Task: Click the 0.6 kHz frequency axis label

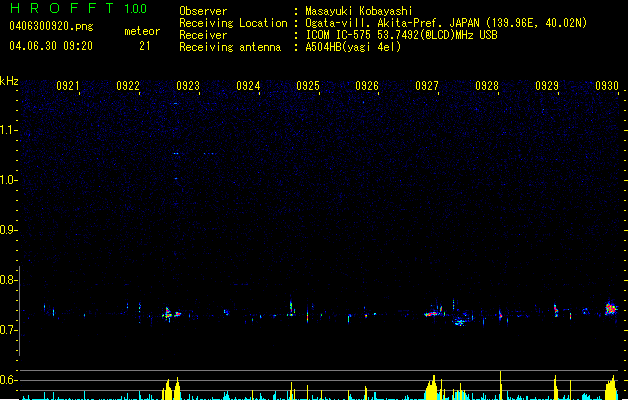Action: (9, 380)
